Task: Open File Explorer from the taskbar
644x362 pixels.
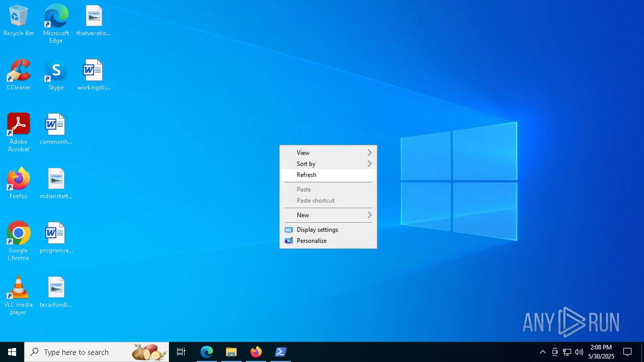Action: coord(231,352)
